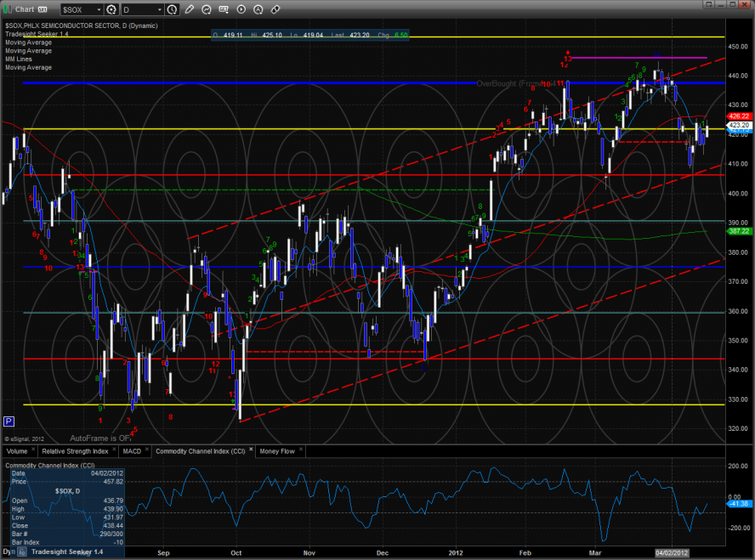The image size is (755, 560).
Task: Open the time template clock icon
Action: 173,10
